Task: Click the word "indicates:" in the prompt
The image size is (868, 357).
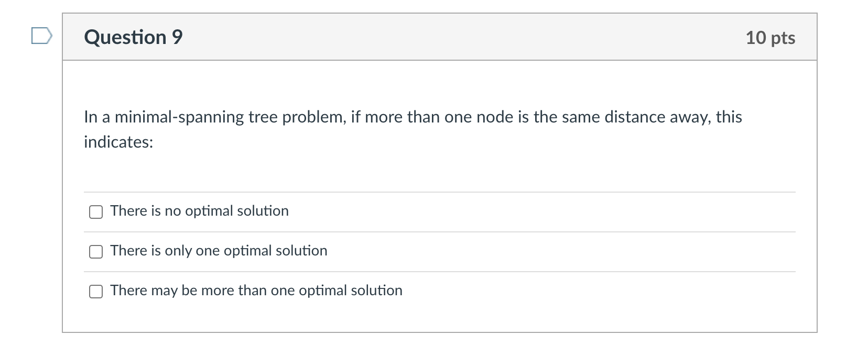Action: point(118,142)
